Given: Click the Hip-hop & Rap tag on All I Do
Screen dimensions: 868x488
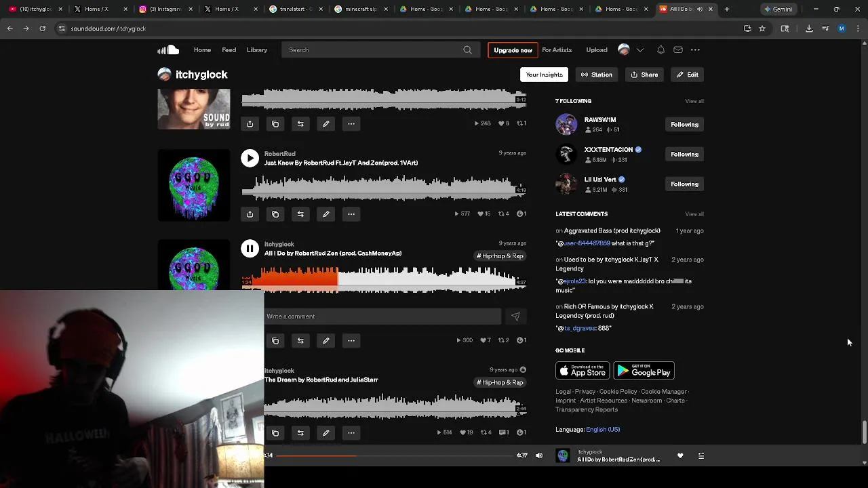Looking at the screenshot, I should point(500,256).
